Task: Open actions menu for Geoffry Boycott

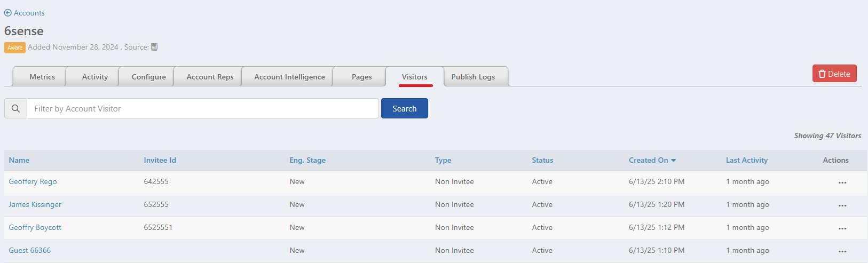Action: pos(842,228)
